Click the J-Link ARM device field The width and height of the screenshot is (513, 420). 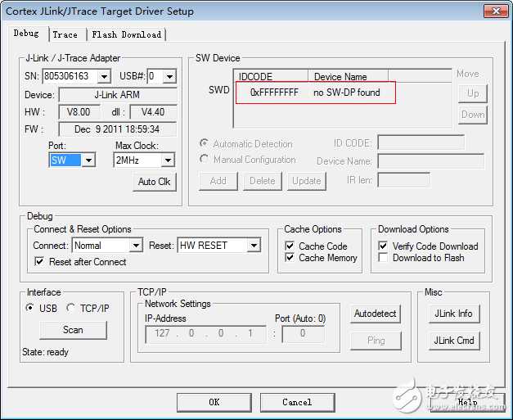(x=118, y=95)
